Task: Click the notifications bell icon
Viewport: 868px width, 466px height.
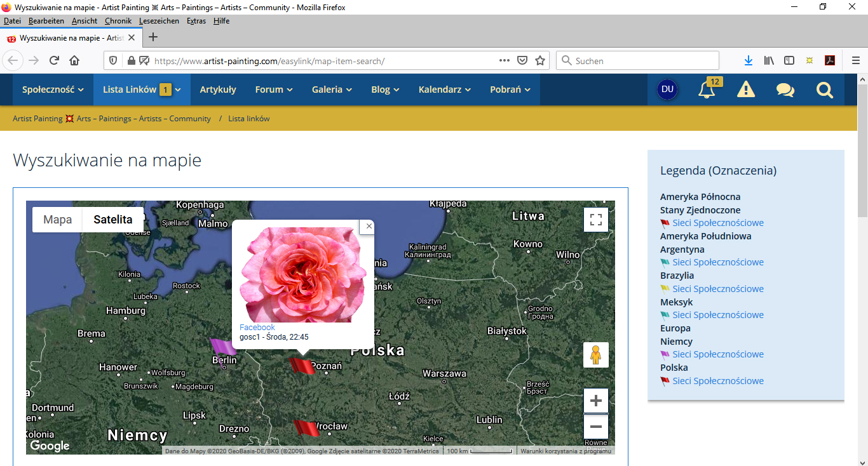Action: coord(707,90)
